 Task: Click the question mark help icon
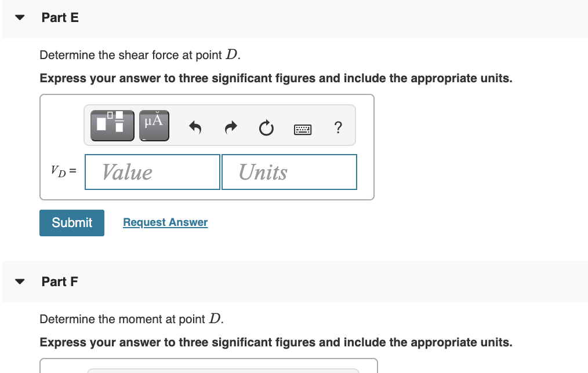(338, 127)
